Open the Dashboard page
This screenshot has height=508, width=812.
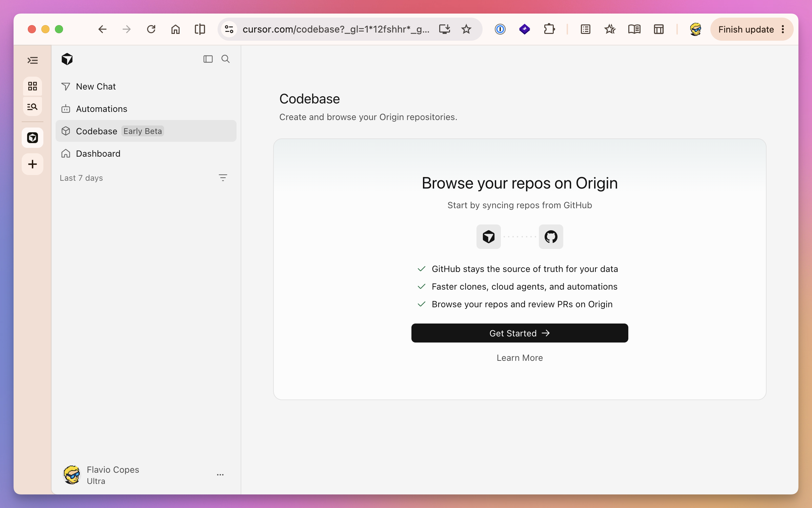pyautogui.click(x=146, y=154)
